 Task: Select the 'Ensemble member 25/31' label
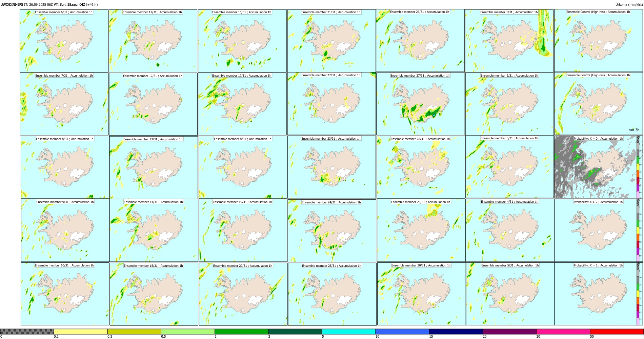tap(331, 266)
